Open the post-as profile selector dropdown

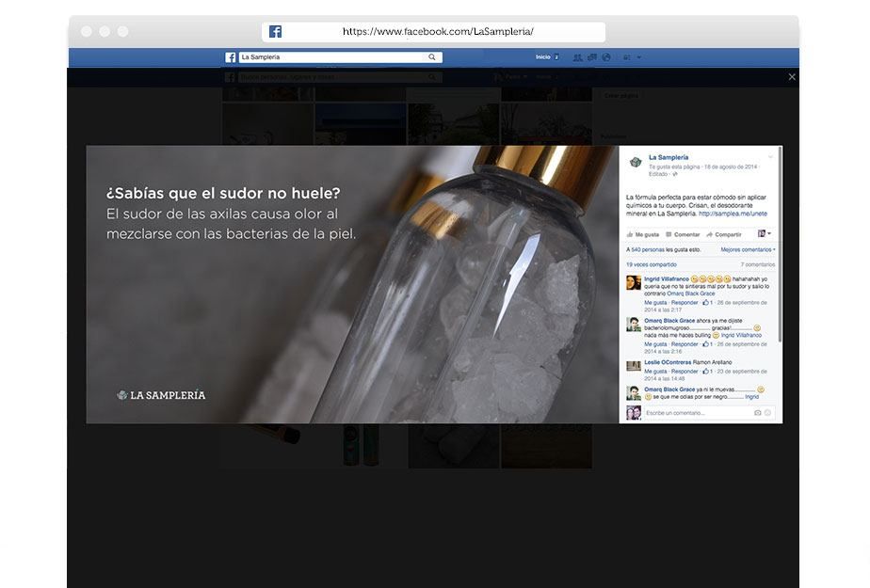click(x=765, y=234)
